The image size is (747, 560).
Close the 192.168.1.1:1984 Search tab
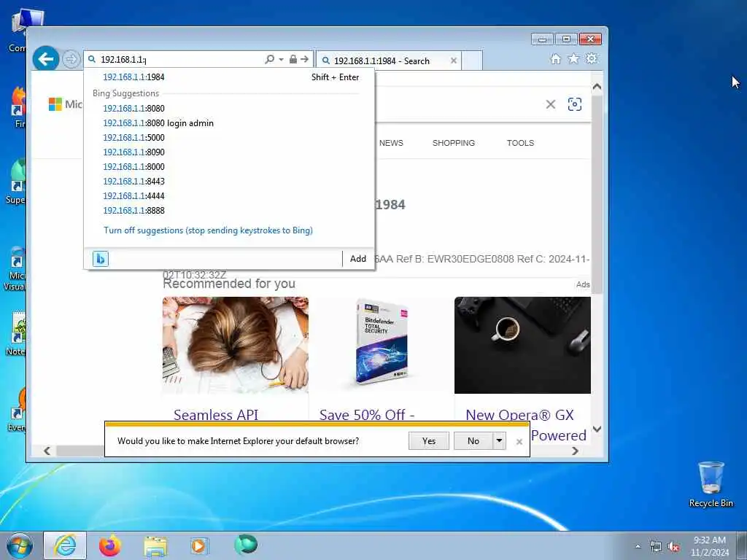click(x=454, y=61)
